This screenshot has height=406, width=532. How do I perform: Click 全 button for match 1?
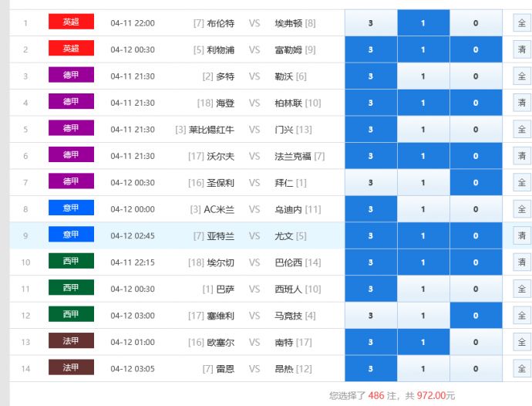521,23
